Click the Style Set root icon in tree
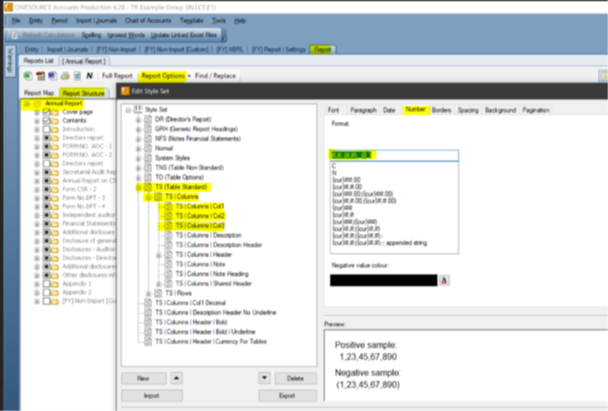 click(x=137, y=108)
